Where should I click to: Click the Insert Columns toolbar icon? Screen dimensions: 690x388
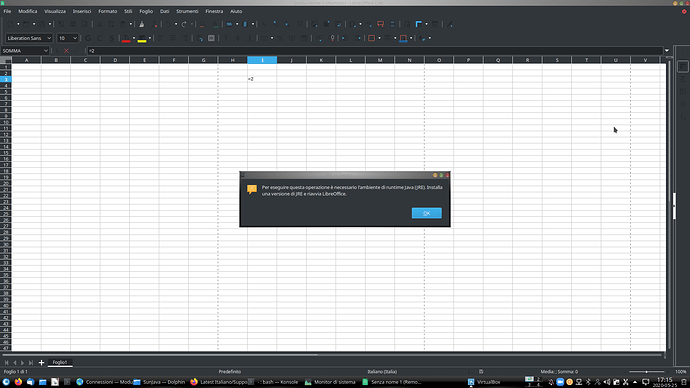pos(245,24)
